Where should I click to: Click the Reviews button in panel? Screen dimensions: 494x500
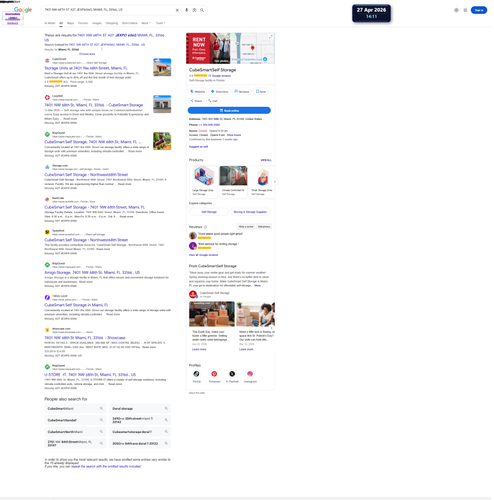(242, 91)
